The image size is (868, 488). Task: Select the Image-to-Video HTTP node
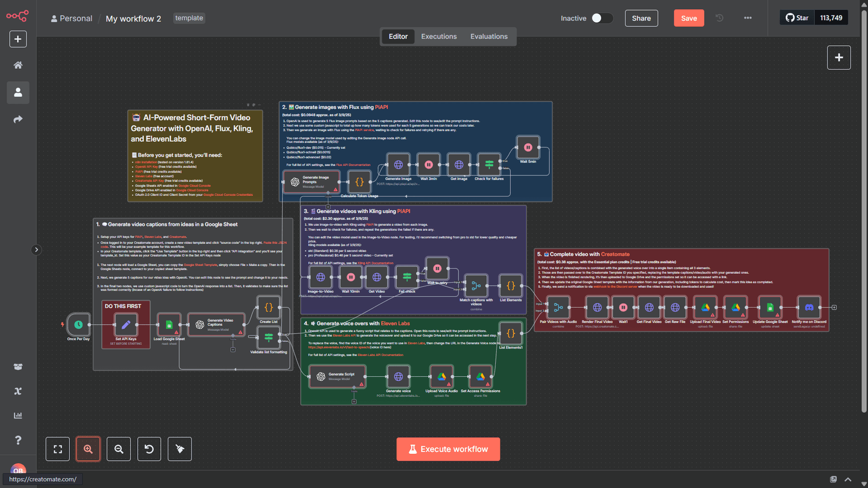(x=321, y=277)
